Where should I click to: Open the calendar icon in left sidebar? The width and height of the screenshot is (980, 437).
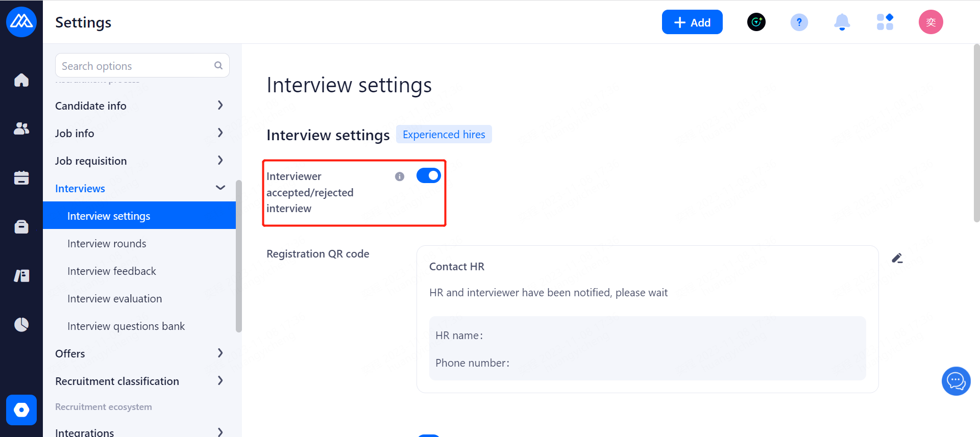point(21,177)
